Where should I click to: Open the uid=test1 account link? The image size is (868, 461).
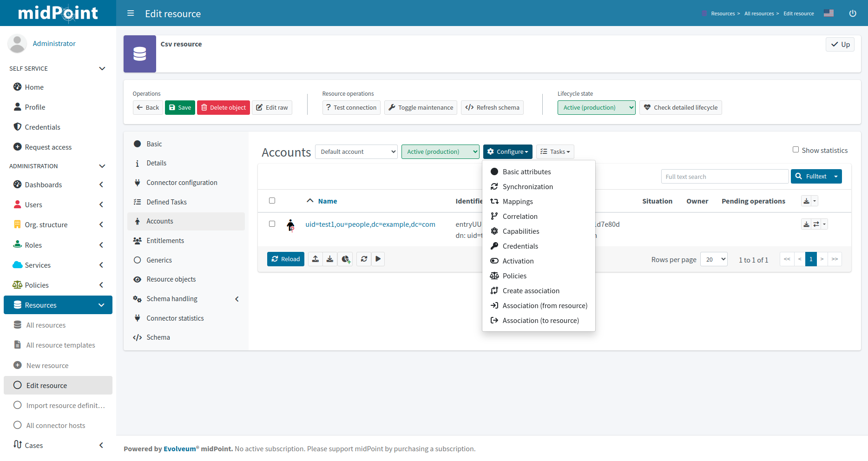point(370,224)
